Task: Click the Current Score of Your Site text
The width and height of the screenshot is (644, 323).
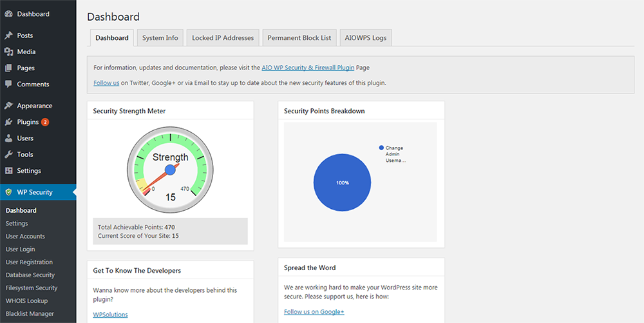Action: (x=138, y=236)
